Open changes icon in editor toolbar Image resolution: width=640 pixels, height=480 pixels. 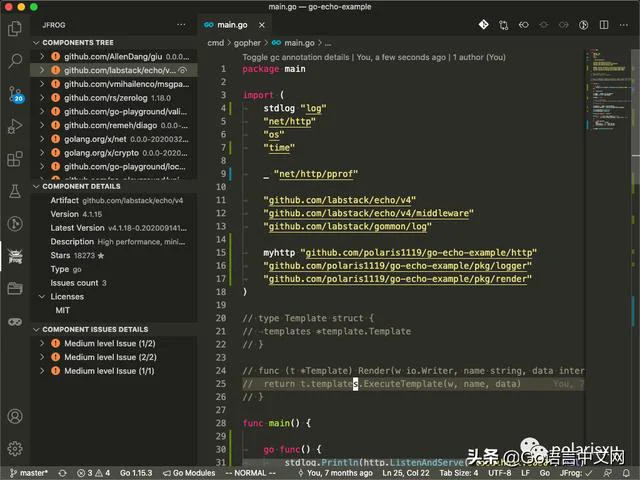tap(503, 25)
